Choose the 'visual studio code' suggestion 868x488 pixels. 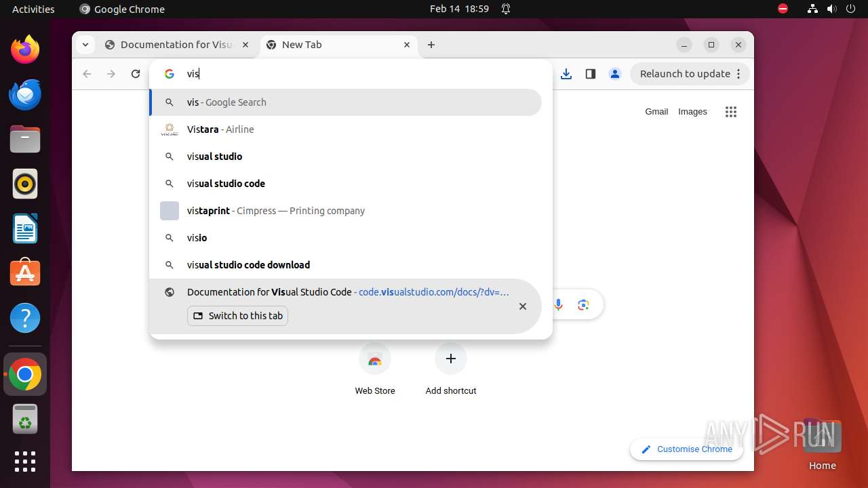tap(346, 184)
